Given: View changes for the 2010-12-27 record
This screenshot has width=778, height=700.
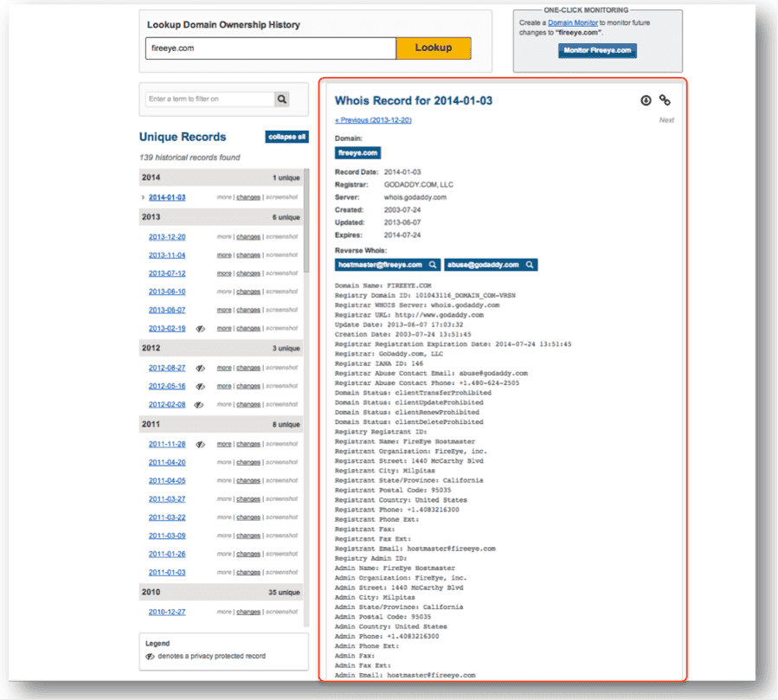Looking at the screenshot, I should [248, 613].
